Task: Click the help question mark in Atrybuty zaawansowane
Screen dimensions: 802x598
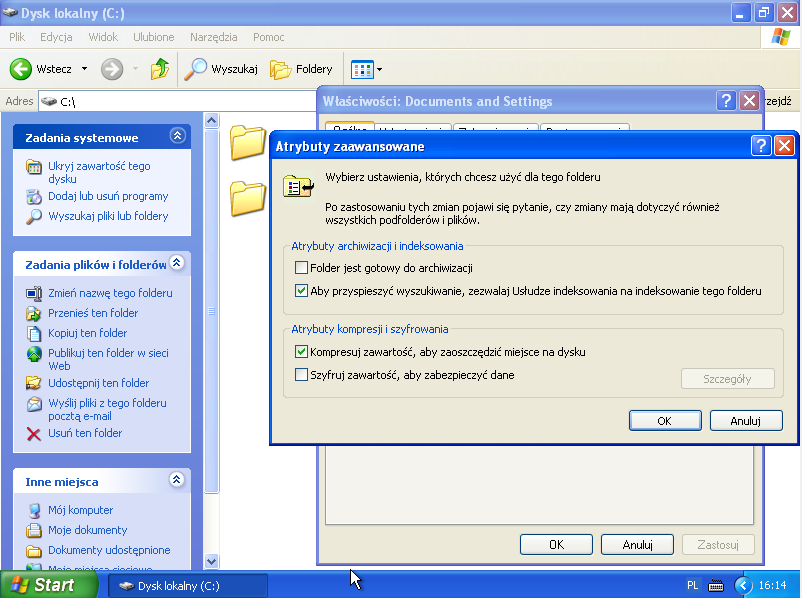Action: (760, 146)
